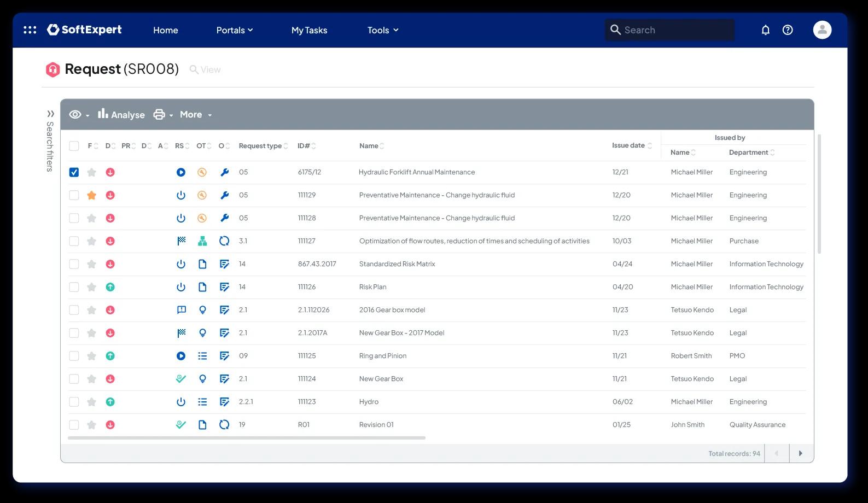Viewport: 868px width, 503px height.
Task: Open the notifications bell
Action: (x=766, y=30)
